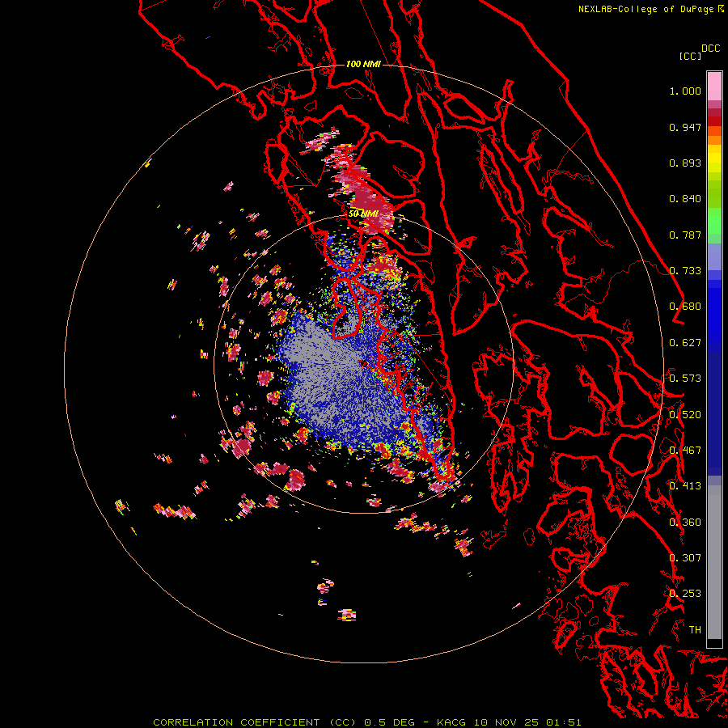
Task: Click the 0.947 value on the color scale
Action: [x=685, y=127]
